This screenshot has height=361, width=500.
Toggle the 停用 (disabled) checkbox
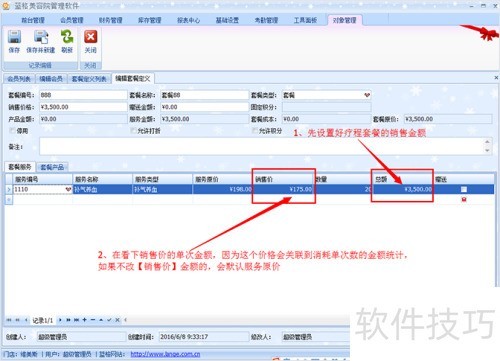coord(13,131)
